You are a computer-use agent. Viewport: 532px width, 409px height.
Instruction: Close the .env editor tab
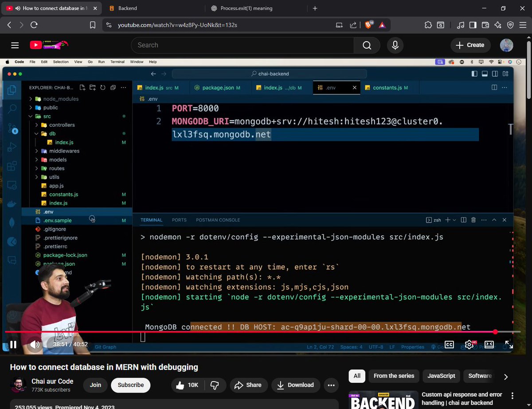pyautogui.click(x=354, y=88)
